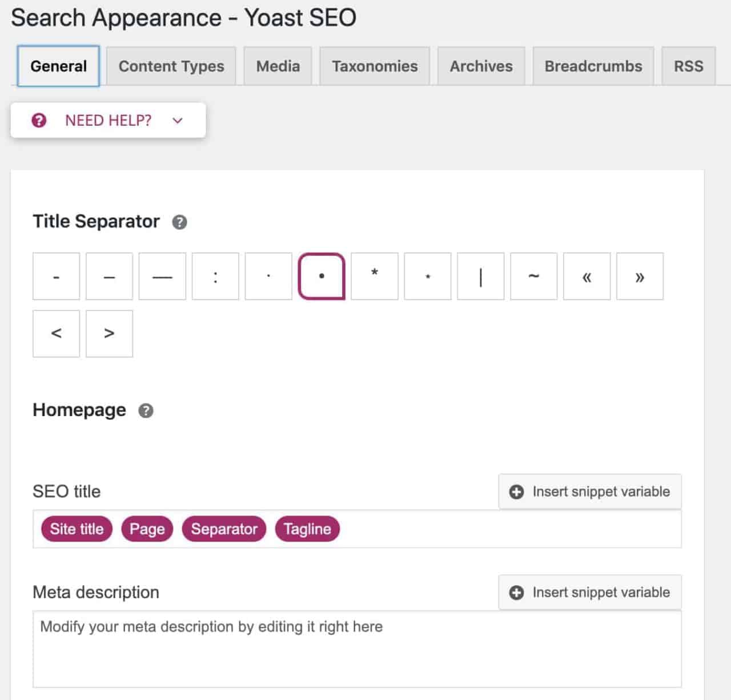
Task: Select the greater-than sign separator
Action: click(109, 334)
